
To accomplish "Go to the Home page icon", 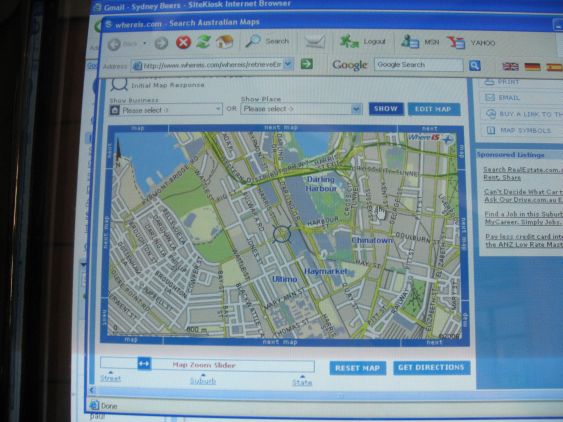I will coord(225,42).
